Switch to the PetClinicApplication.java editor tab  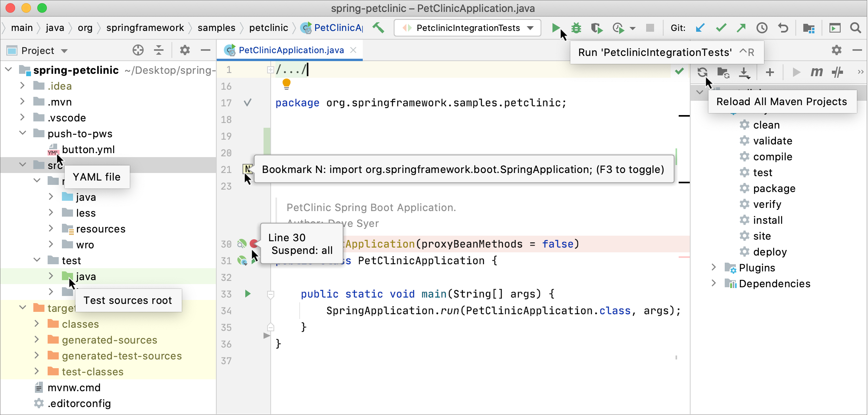292,50
